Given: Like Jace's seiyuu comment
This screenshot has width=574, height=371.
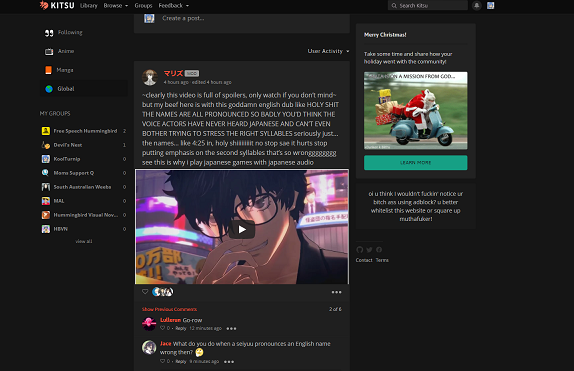Looking at the screenshot, I should pyautogui.click(x=163, y=361).
